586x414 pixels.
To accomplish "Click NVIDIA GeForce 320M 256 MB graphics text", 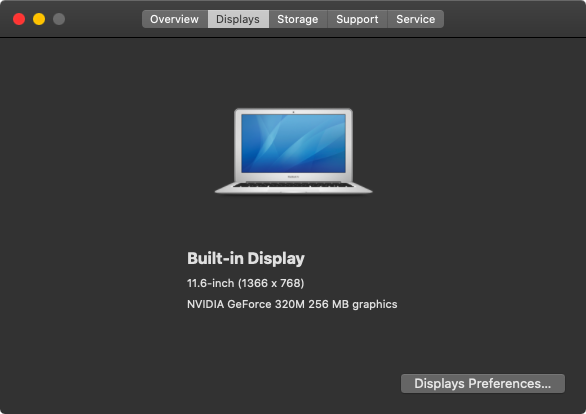I will pos(292,304).
